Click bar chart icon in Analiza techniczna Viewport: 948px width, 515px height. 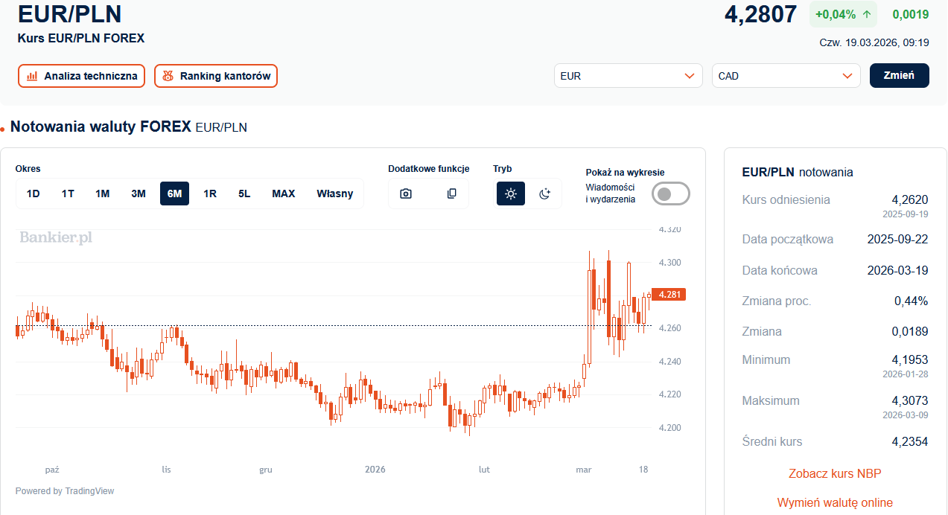[32, 76]
